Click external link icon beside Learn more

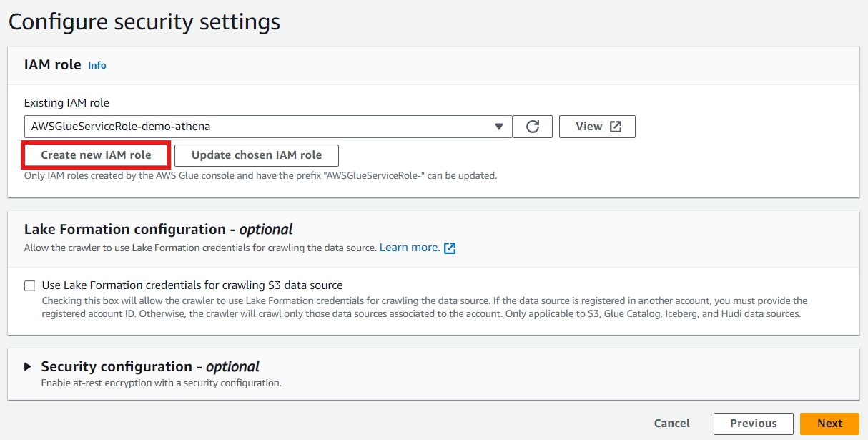pyautogui.click(x=450, y=248)
